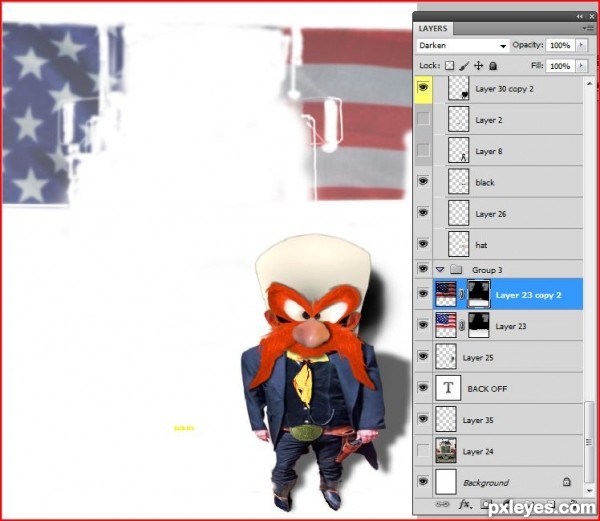Hide the hat layer

tap(423, 244)
